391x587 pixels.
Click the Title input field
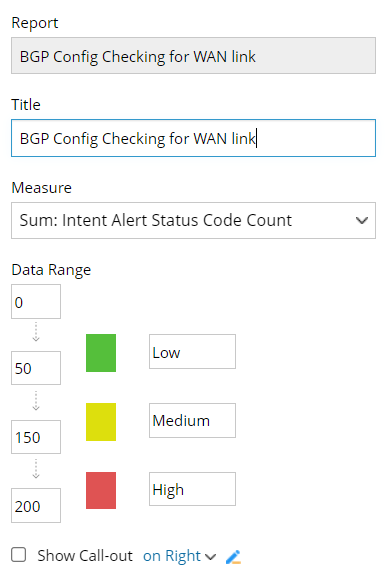tap(193, 138)
